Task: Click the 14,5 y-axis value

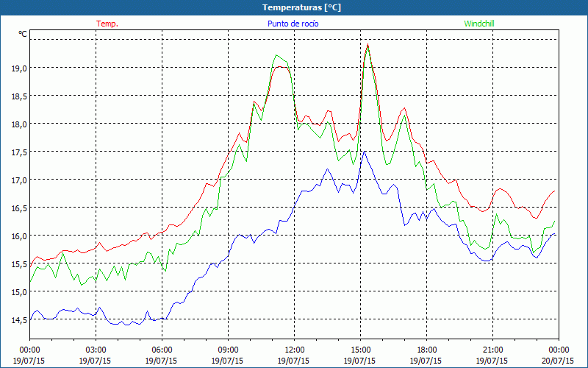Action: (x=19, y=319)
